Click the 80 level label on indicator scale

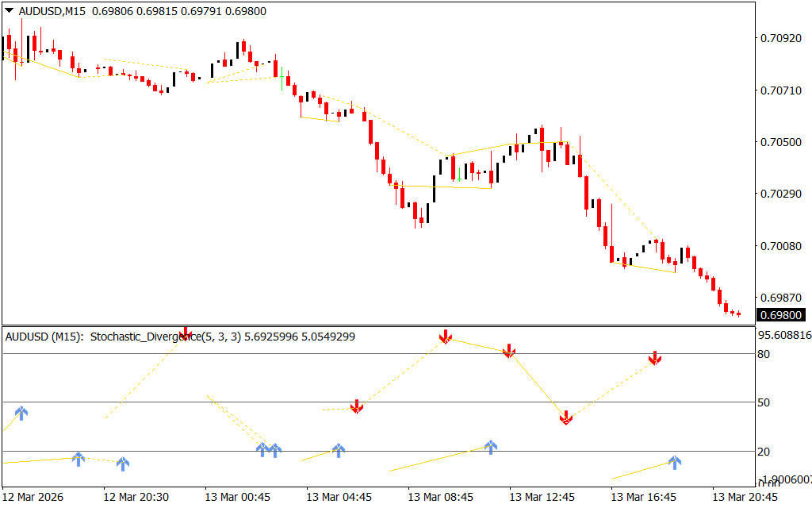764,354
